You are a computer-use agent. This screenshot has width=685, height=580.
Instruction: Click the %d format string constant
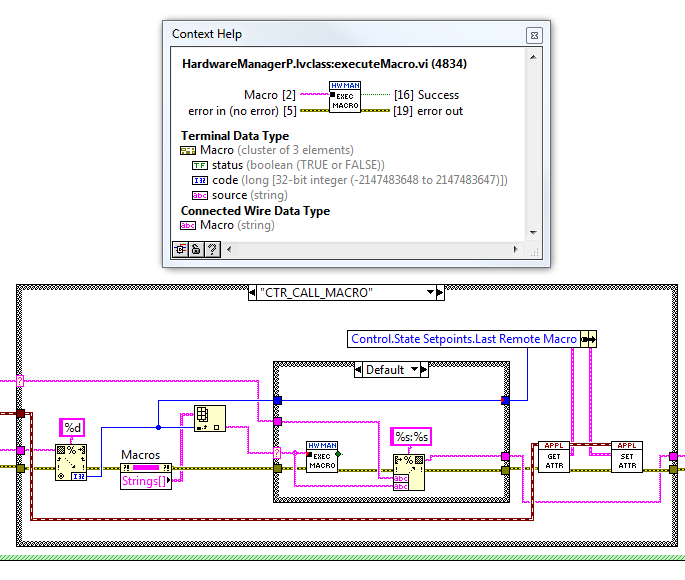[72, 427]
